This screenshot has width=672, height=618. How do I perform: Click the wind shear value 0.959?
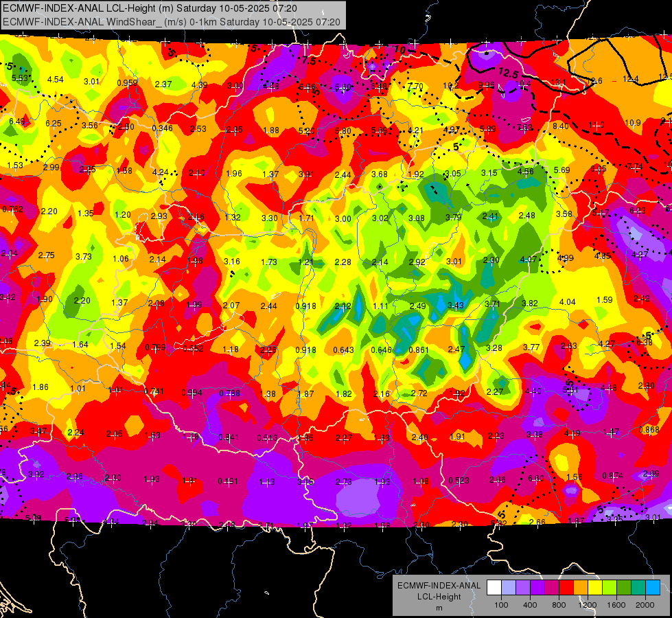127,83
